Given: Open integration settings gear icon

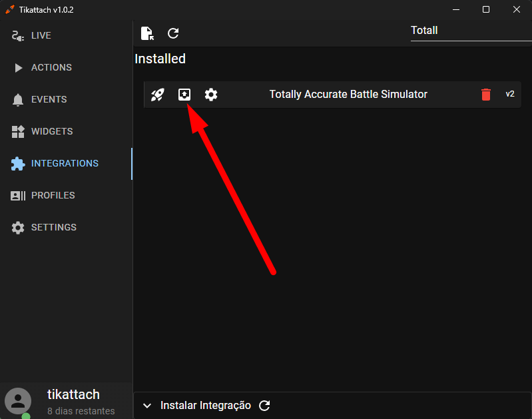Looking at the screenshot, I should pyautogui.click(x=211, y=95).
